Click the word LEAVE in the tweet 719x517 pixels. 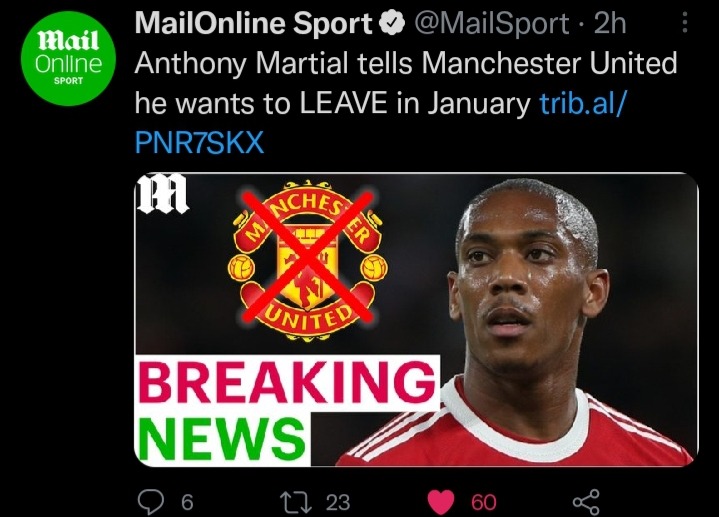click(x=343, y=103)
